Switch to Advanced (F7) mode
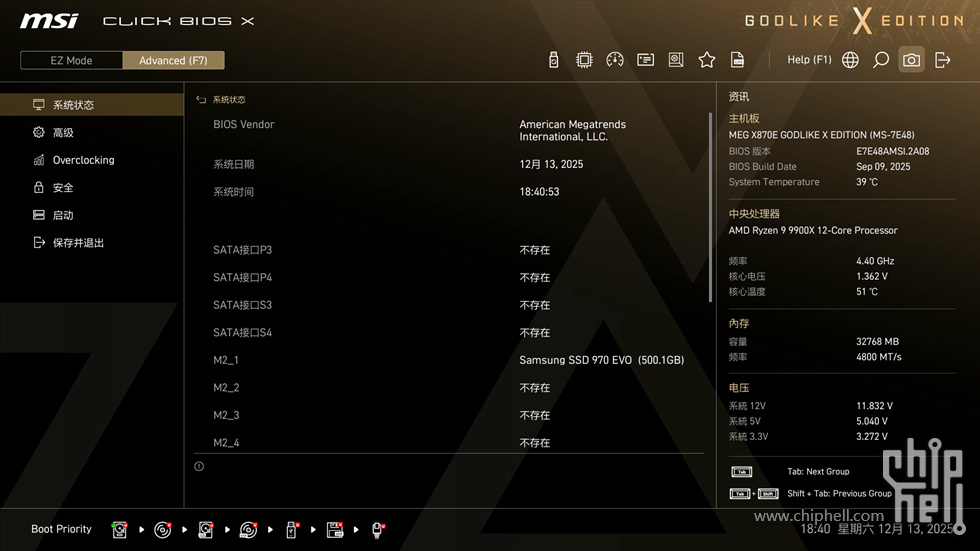The width and height of the screenshot is (980, 551). pos(173,60)
